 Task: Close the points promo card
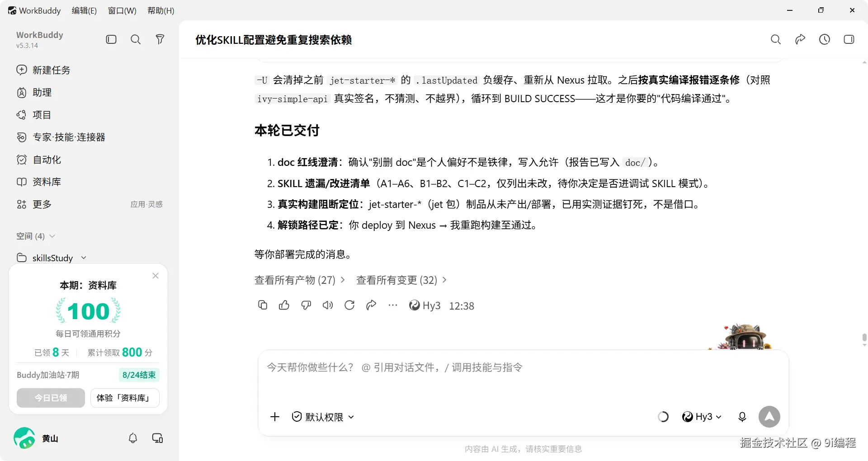pyautogui.click(x=156, y=276)
